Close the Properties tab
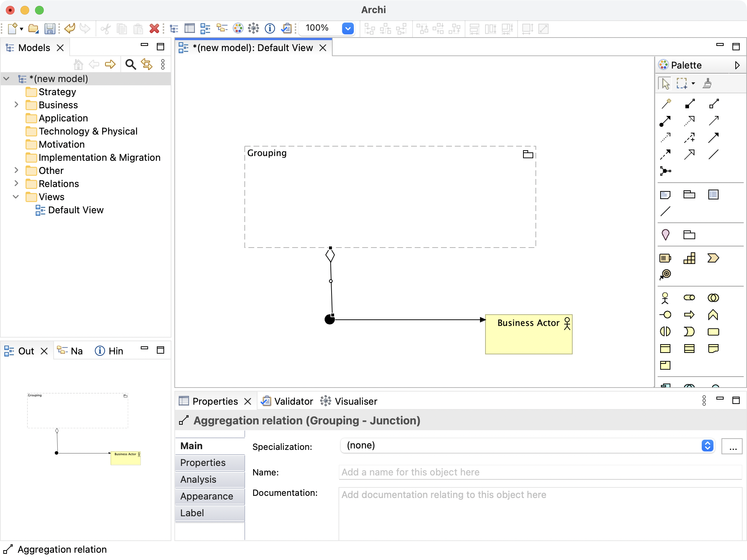The height and width of the screenshot is (560, 747). [x=248, y=401]
